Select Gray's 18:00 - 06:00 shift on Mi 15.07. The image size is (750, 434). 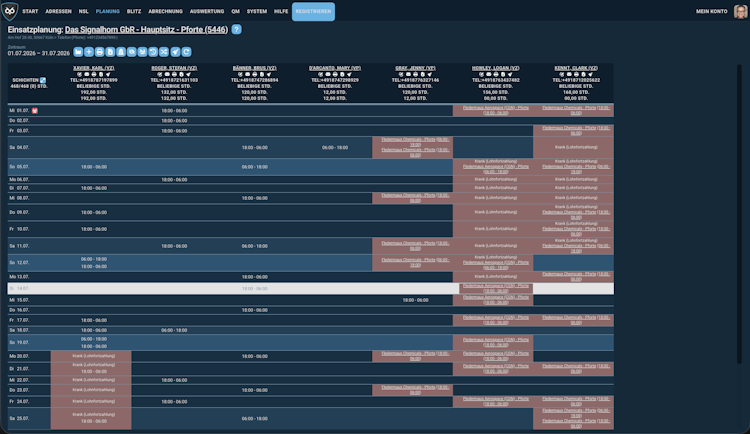click(x=415, y=300)
